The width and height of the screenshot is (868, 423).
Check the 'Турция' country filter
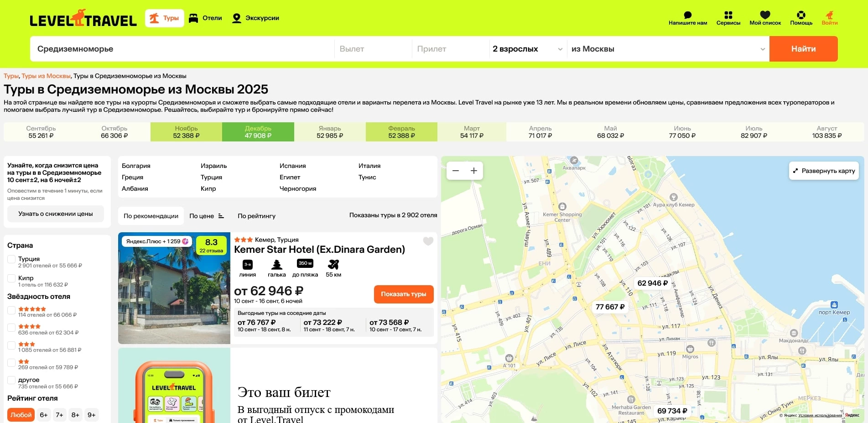point(12,259)
